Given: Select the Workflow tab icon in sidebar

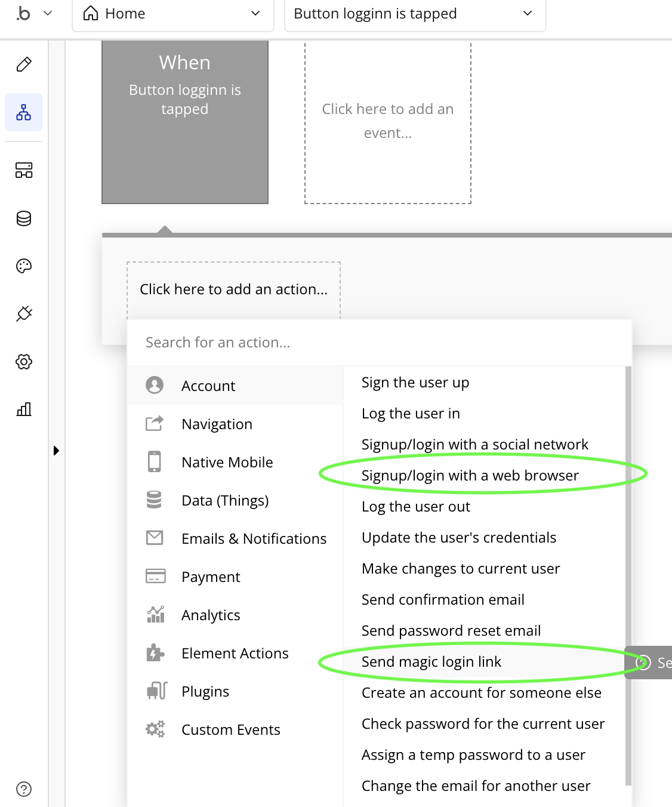Looking at the screenshot, I should coord(24,112).
